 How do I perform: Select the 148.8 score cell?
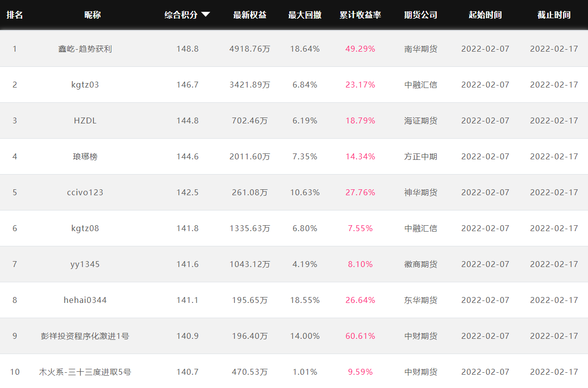188,49
